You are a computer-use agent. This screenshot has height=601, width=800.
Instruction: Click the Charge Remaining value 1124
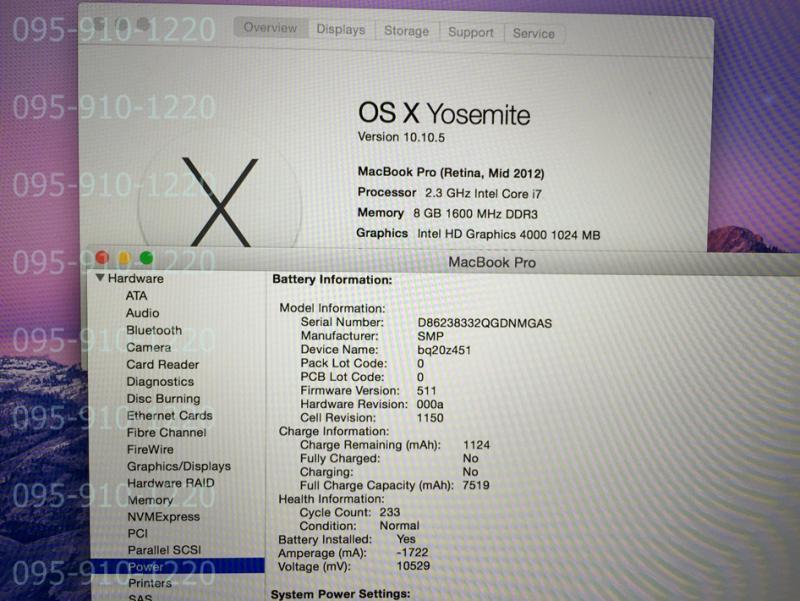pyautogui.click(x=476, y=445)
